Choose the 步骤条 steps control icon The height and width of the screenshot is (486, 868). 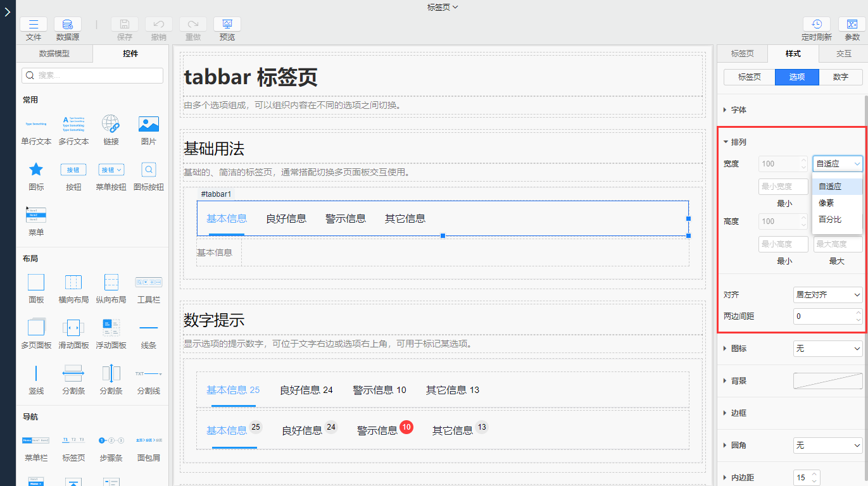pos(111,440)
